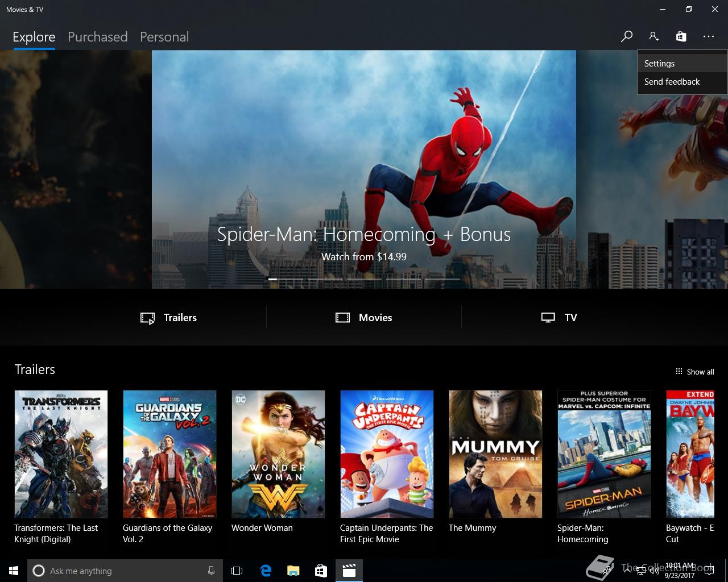Click the Cortana microphone icon

(x=212, y=571)
